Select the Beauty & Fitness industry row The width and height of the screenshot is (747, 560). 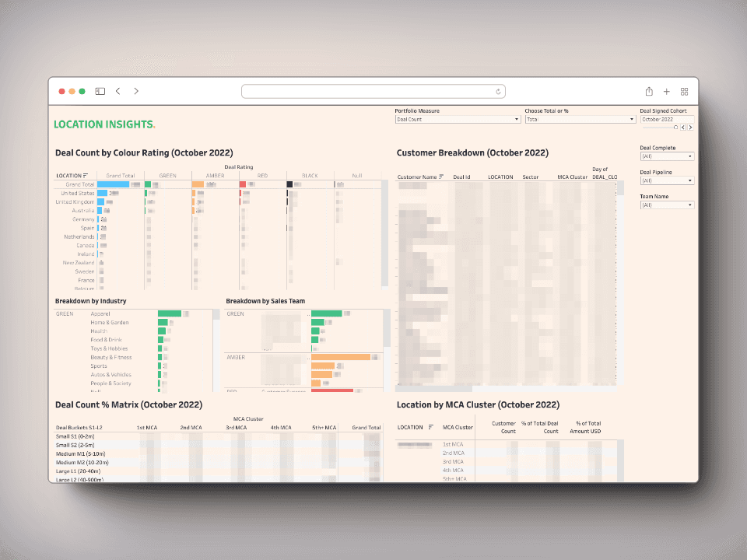[111, 357]
